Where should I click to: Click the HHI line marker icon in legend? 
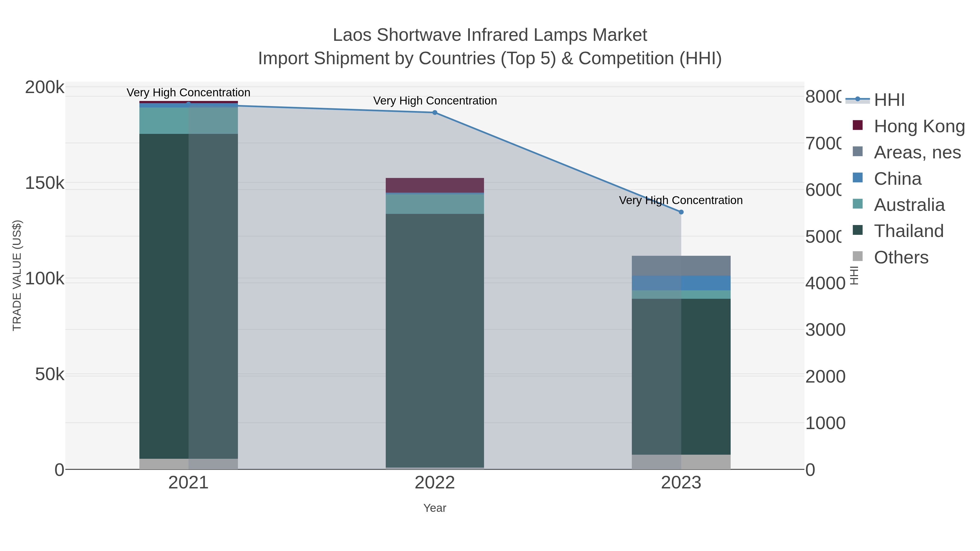pyautogui.click(x=857, y=99)
